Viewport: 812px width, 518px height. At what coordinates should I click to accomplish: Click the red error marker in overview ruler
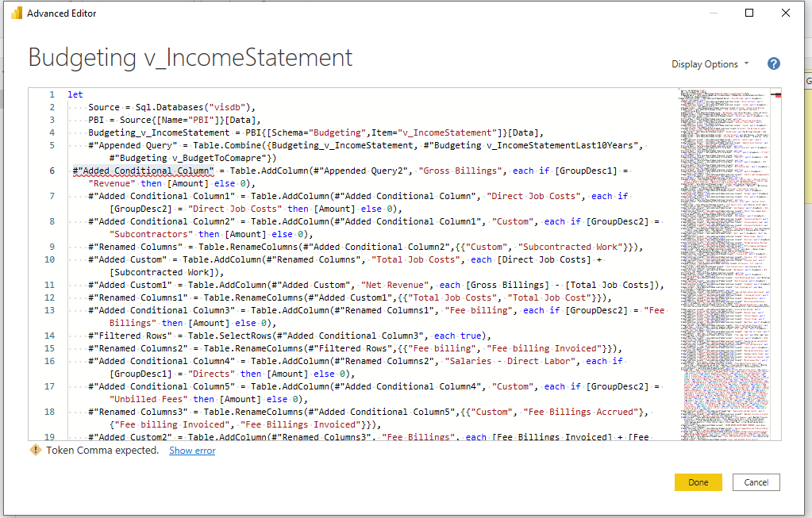tap(778, 94)
